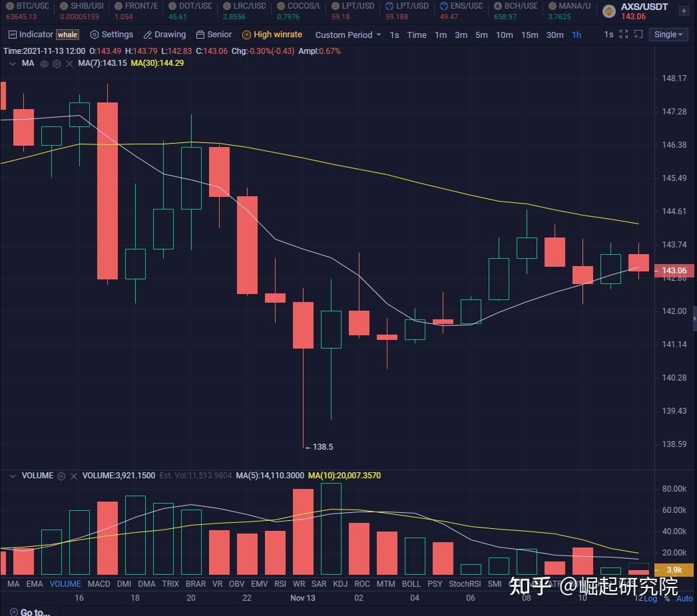
Task: Open the Senior chart mode
Action: pyautogui.click(x=214, y=34)
